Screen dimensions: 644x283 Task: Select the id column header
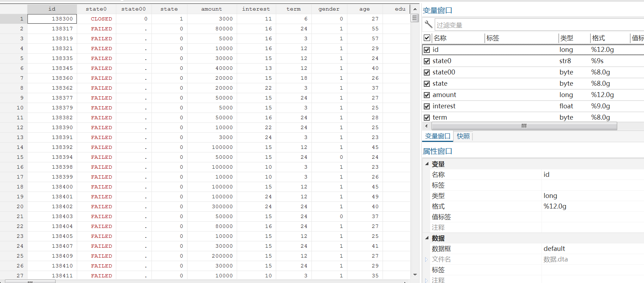[x=52, y=9]
